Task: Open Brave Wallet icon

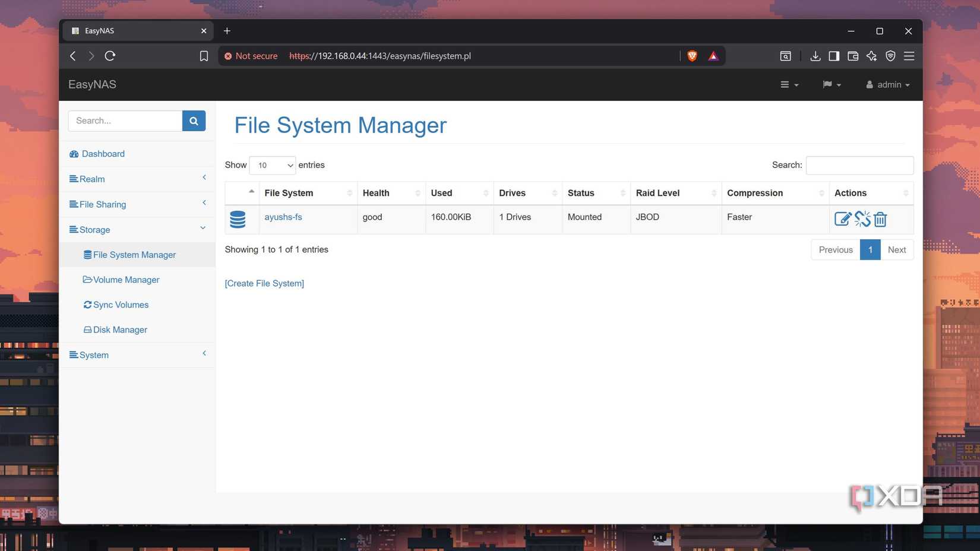Action: tap(853, 56)
